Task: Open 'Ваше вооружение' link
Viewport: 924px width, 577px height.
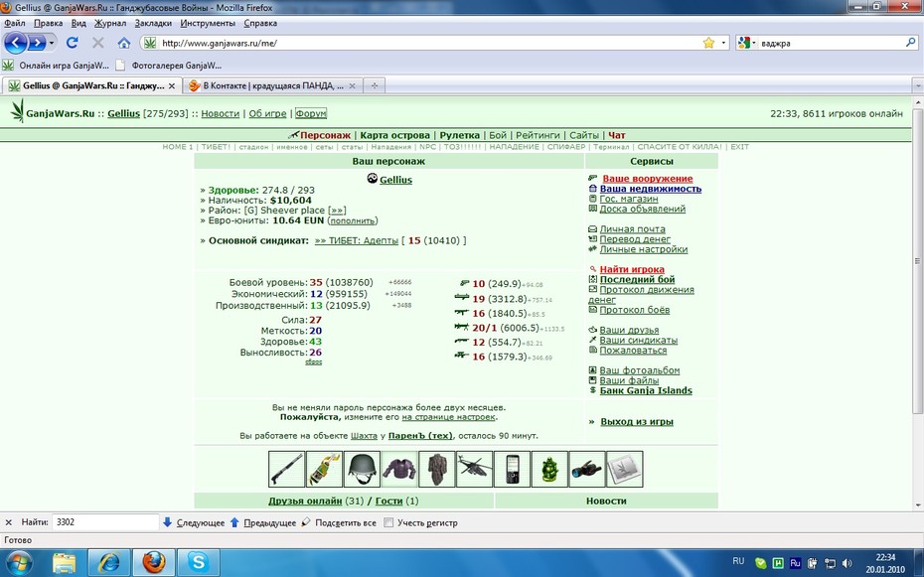Action: [x=647, y=179]
